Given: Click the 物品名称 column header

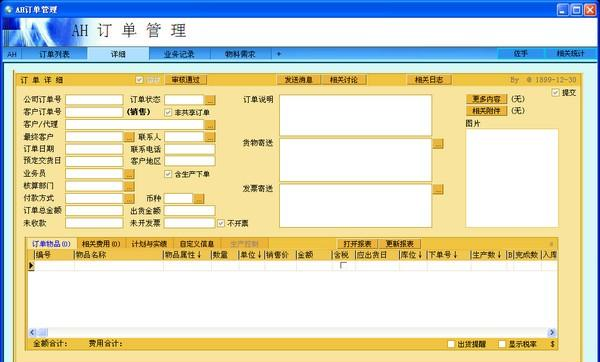Looking at the screenshot, I should (119, 255).
